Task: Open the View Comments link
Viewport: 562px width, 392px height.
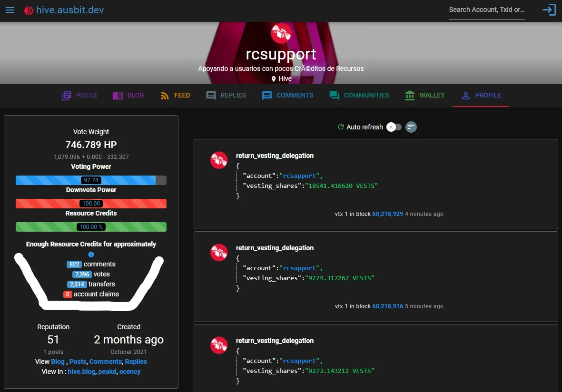Action: coord(106,362)
